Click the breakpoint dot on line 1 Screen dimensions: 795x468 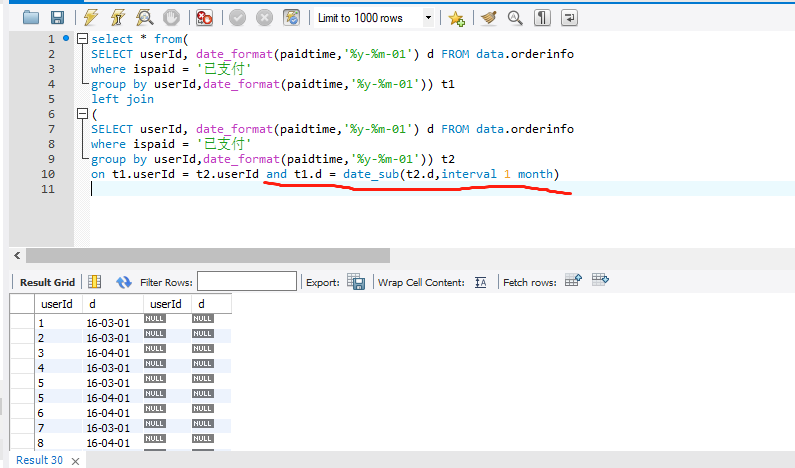(66, 38)
